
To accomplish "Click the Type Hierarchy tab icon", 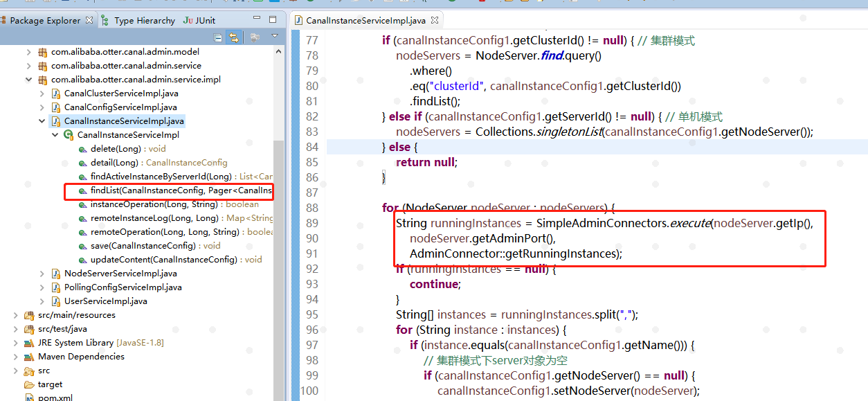I will 105,21.
